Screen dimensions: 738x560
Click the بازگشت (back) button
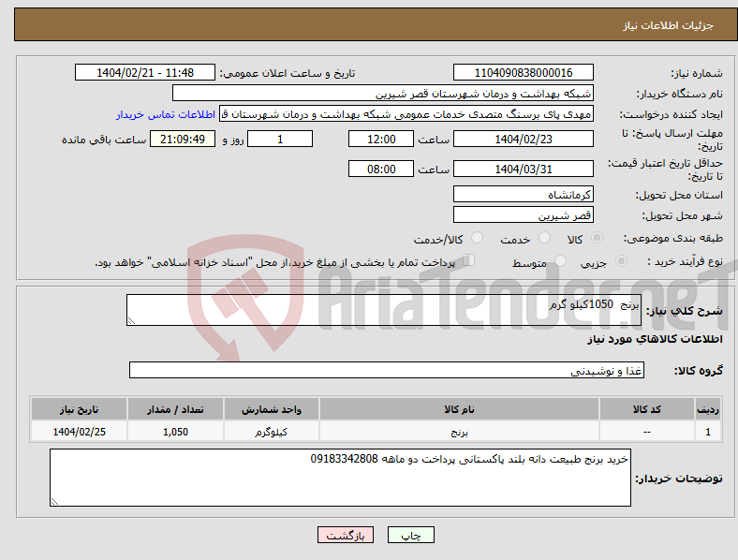(x=346, y=535)
